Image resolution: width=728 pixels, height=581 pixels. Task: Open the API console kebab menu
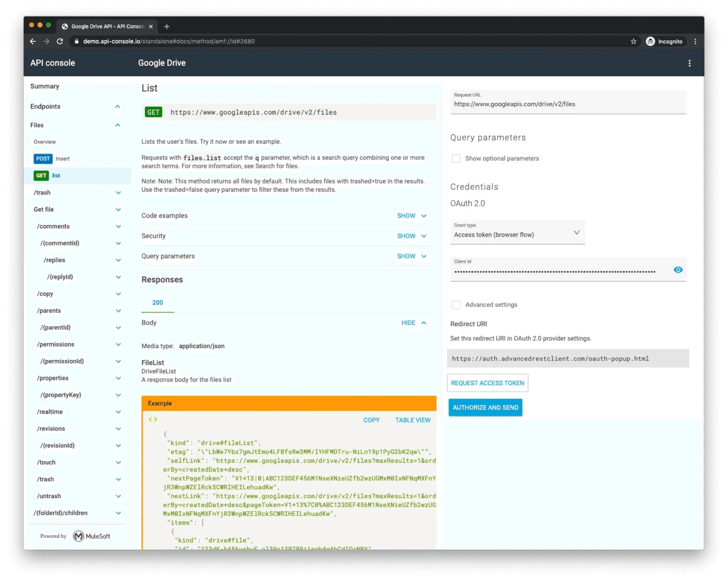pyautogui.click(x=689, y=63)
